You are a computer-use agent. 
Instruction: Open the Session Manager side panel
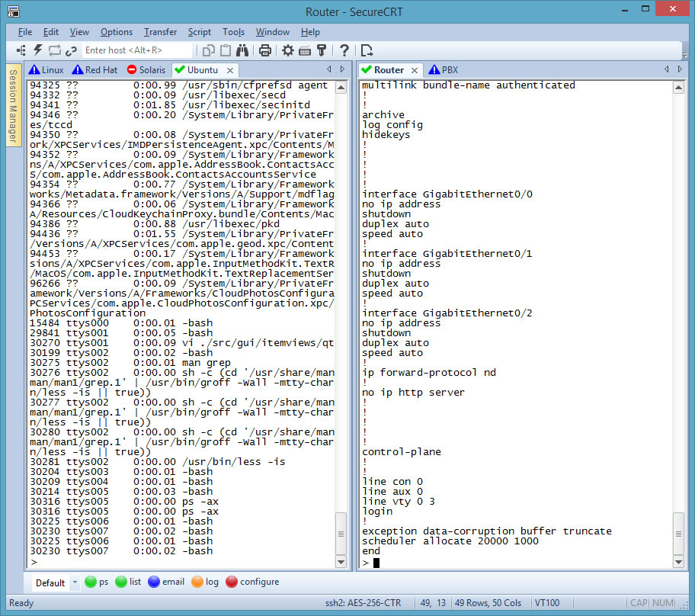point(13,107)
